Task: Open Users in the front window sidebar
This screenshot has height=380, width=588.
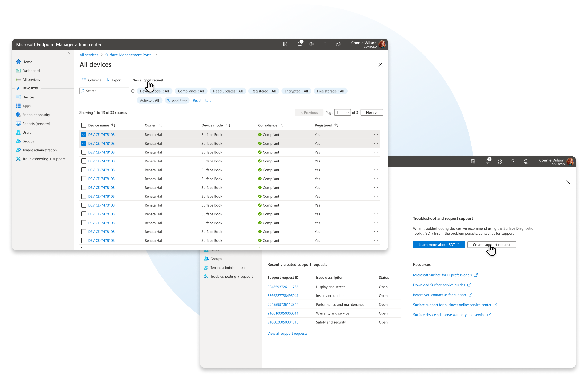Action: tap(23, 133)
